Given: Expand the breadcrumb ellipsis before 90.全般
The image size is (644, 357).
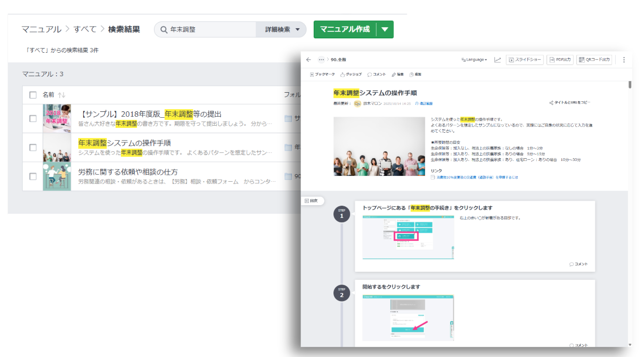Looking at the screenshot, I should click(321, 60).
